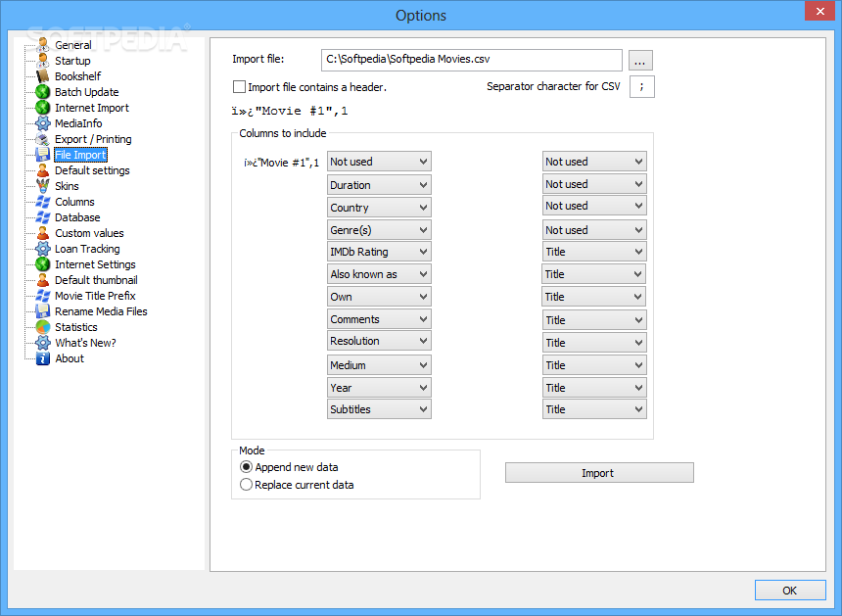Open the Medium column dropdown

[x=379, y=365]
